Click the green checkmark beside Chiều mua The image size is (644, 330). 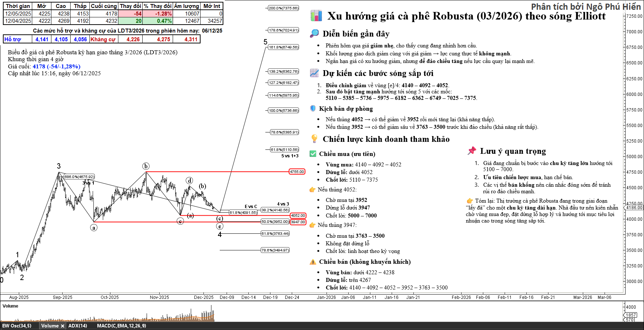pos(313,154)
